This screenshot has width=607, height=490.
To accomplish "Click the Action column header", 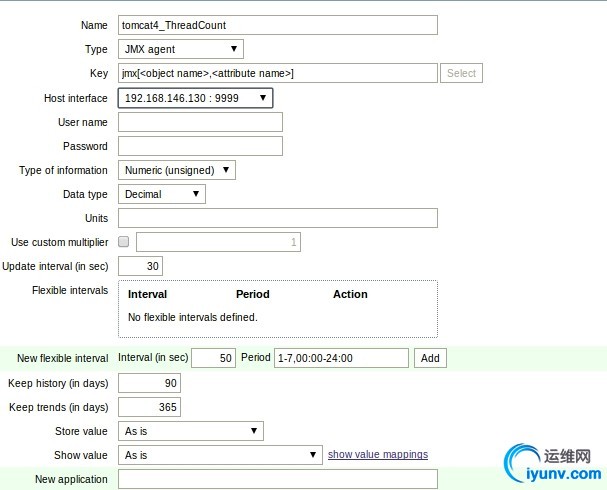I will (x=350, y=294).
